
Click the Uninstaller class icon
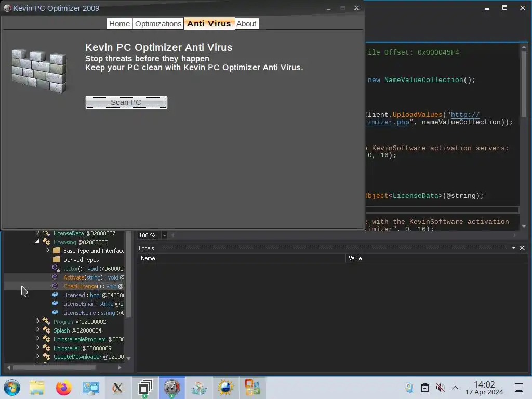coord(46,348)
